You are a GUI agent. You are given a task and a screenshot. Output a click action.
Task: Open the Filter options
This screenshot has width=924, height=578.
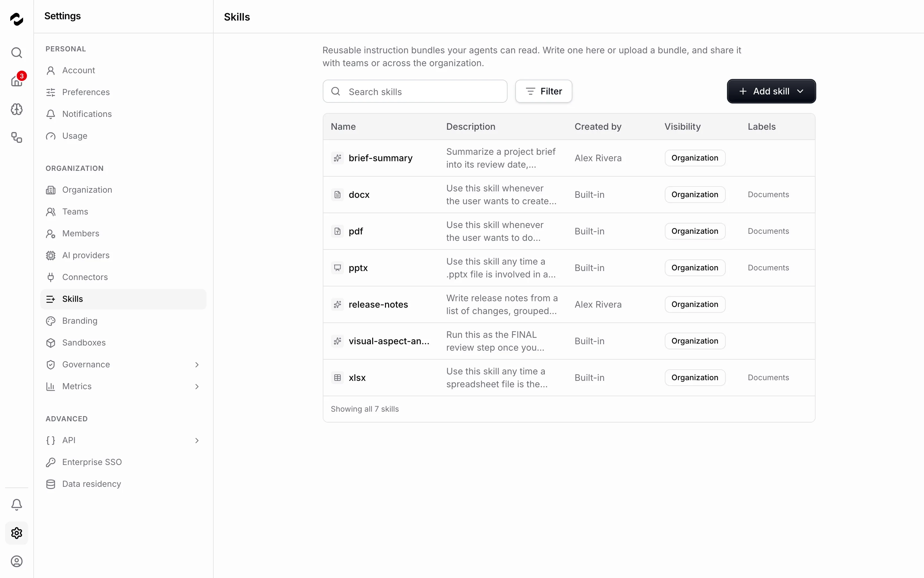pyautogui.click(x=543, y=92)
